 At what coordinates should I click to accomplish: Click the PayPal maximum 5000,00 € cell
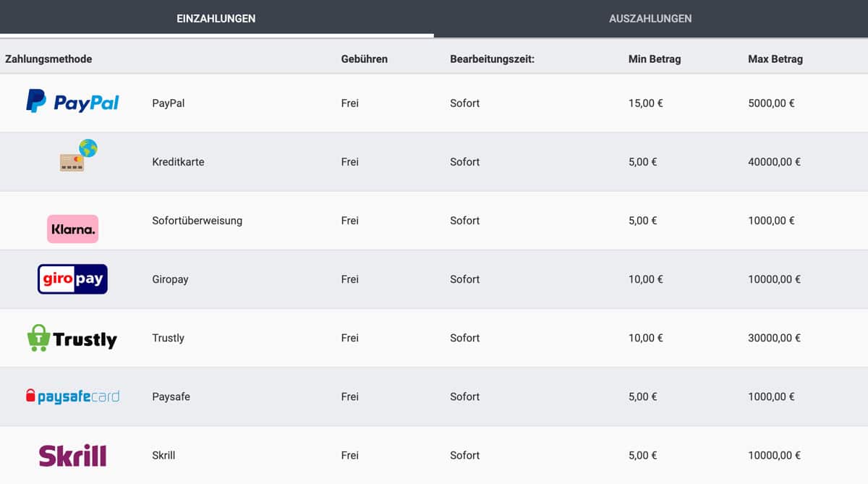(771, 103)
